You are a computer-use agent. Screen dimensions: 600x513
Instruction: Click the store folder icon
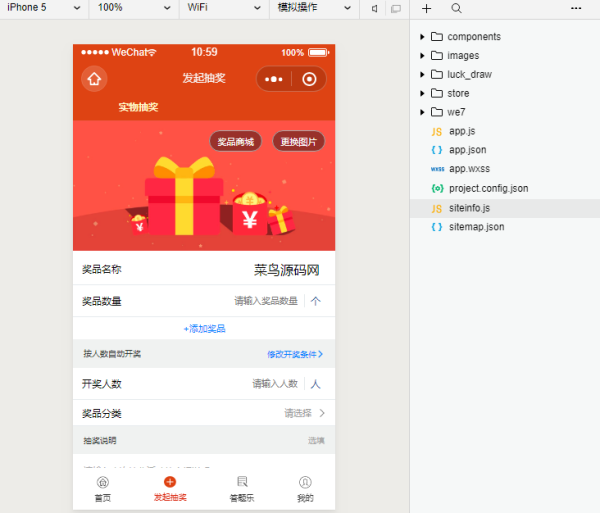[x=437, y=93]
